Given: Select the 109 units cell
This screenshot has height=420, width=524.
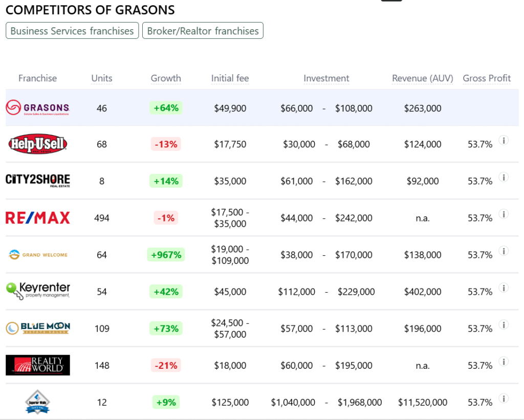Looking at the screenshot, I should tap(102, 329).
